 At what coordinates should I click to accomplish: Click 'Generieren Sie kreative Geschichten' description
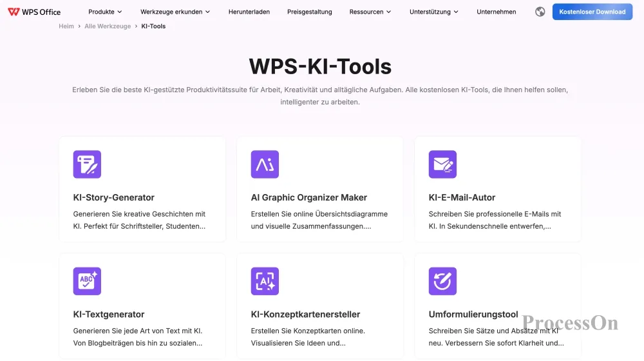pyautogui.click(x=139, y=220)
